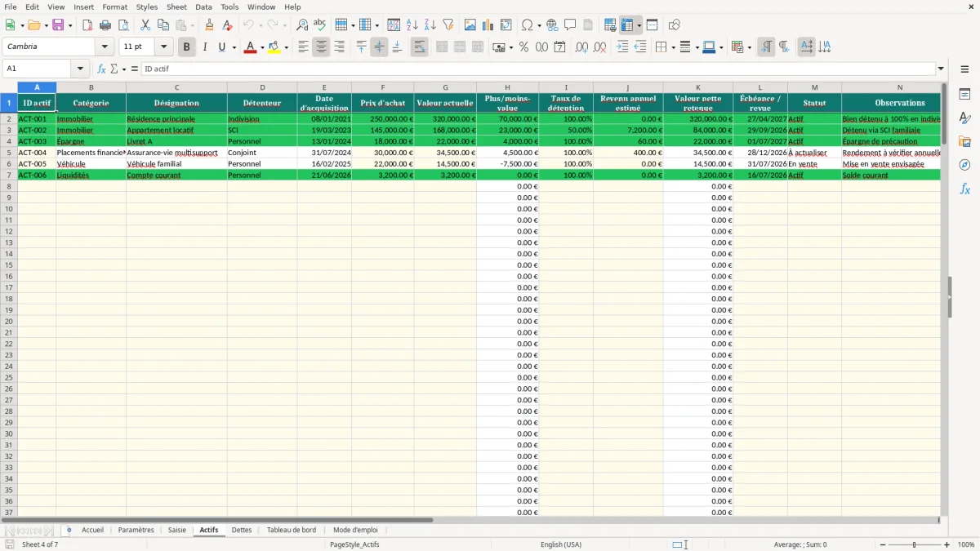Click the Insert Chart icon

point(488,25)
